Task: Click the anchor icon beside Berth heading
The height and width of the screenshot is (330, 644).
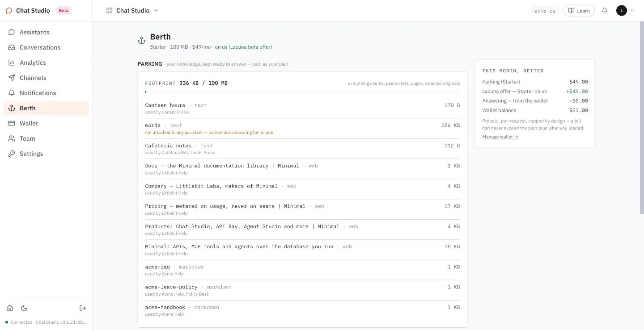Action: (141, 41)
